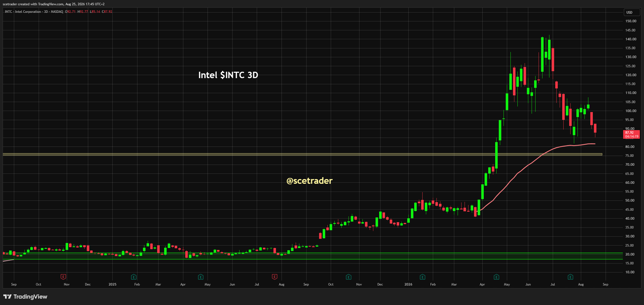Open the earnings marker before Aug 2026
644x305 pixels.
(x=570, y=277)
